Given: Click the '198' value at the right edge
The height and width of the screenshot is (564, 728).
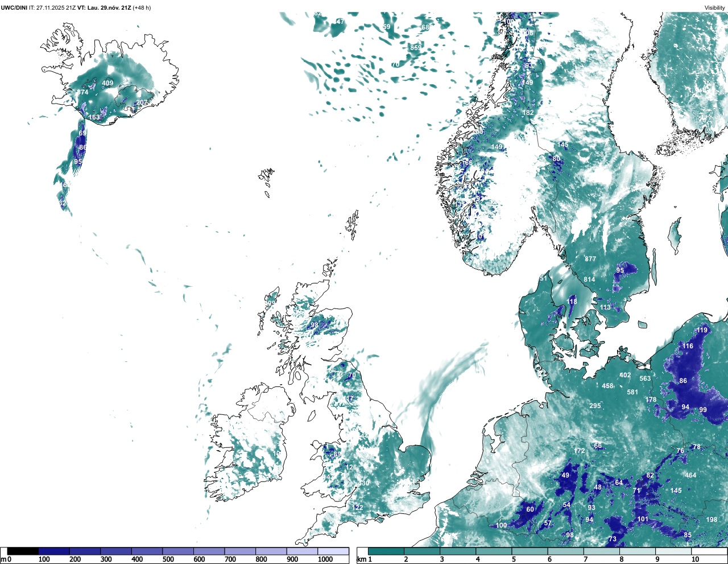Looking at the screenshot, I should coord(712,520).
